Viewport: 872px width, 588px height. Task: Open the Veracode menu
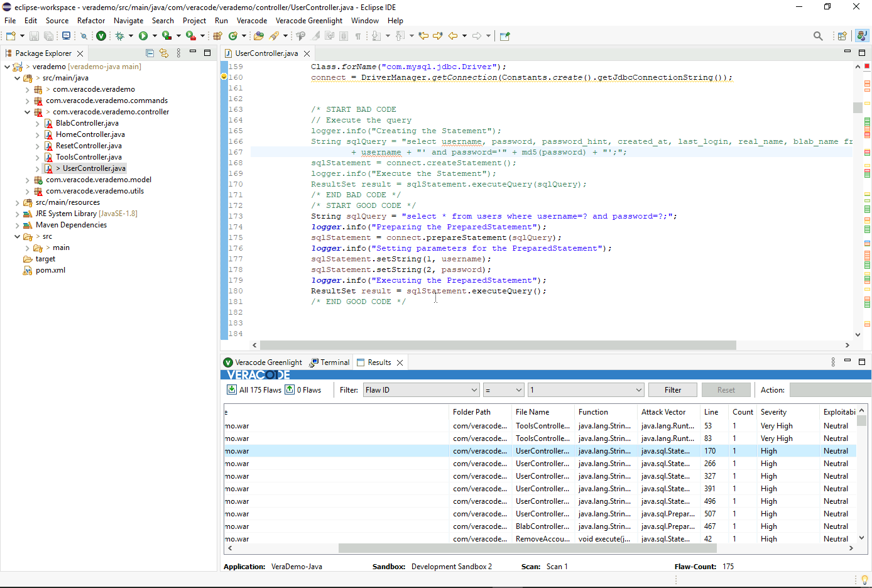click(x=252, y=21)
